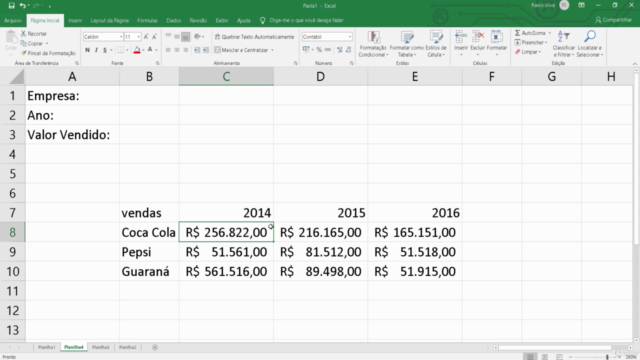
Task: Open the text orientation options
Action: 199,37
